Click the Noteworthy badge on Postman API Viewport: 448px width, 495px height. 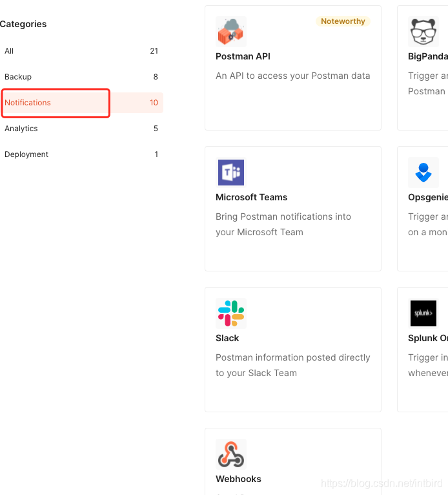pyautogui.click(x=343, y=21)
